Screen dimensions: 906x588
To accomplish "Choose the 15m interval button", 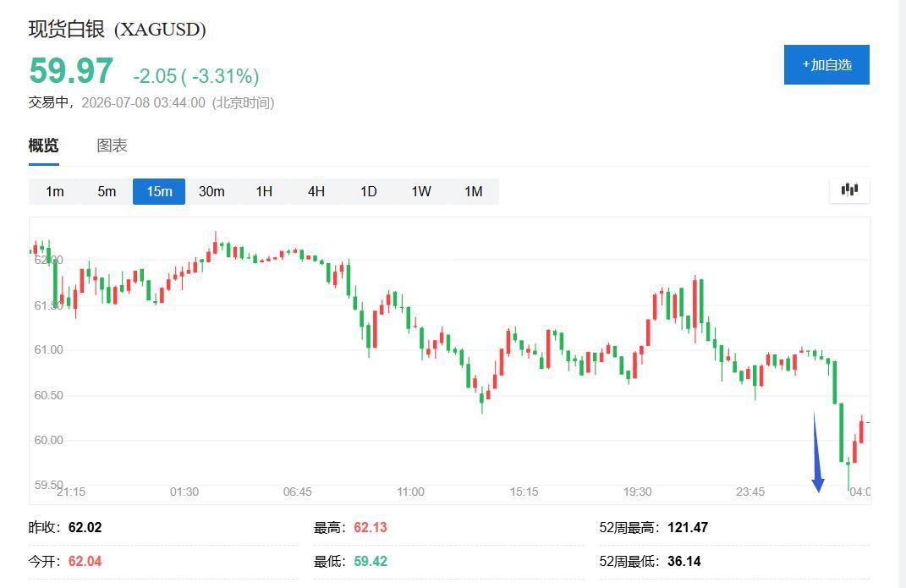I will pyautogui.click(x=159, y=192).
